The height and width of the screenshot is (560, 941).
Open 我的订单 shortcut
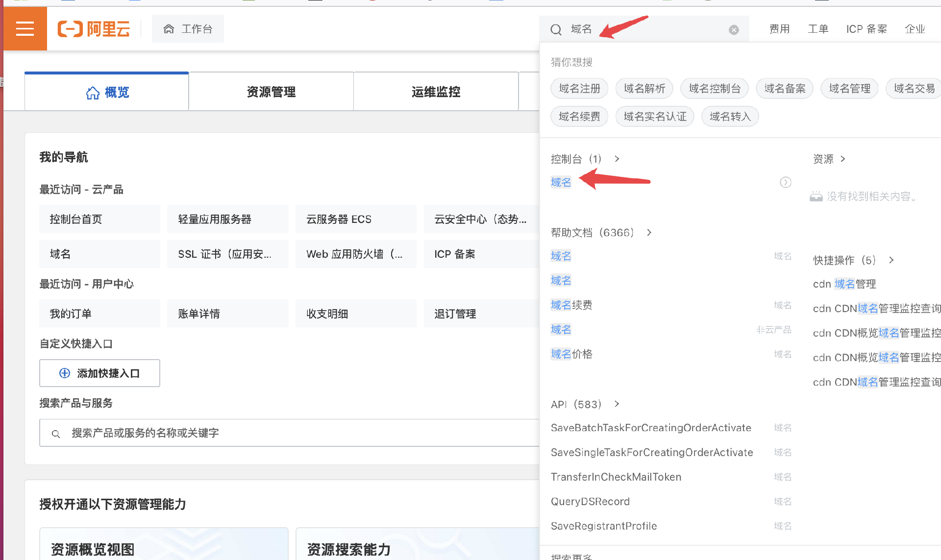click(x=99, y=313)
